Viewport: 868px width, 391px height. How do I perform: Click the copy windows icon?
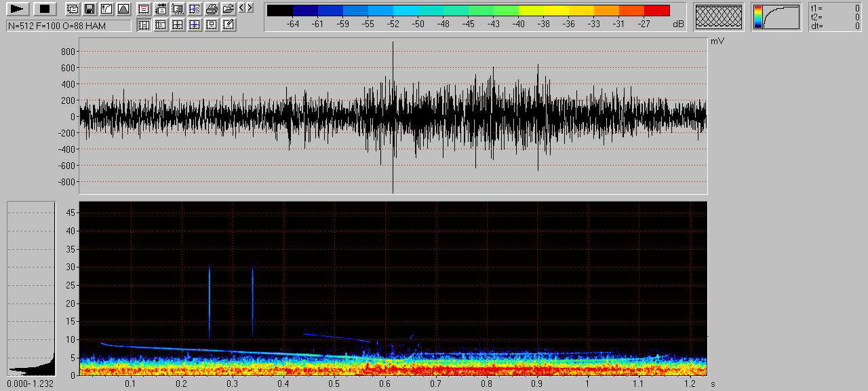click(x=73, y=9)
